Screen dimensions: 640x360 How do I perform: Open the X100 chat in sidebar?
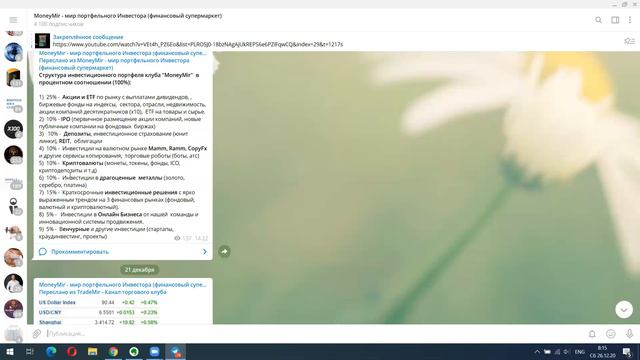coord(13,129)
